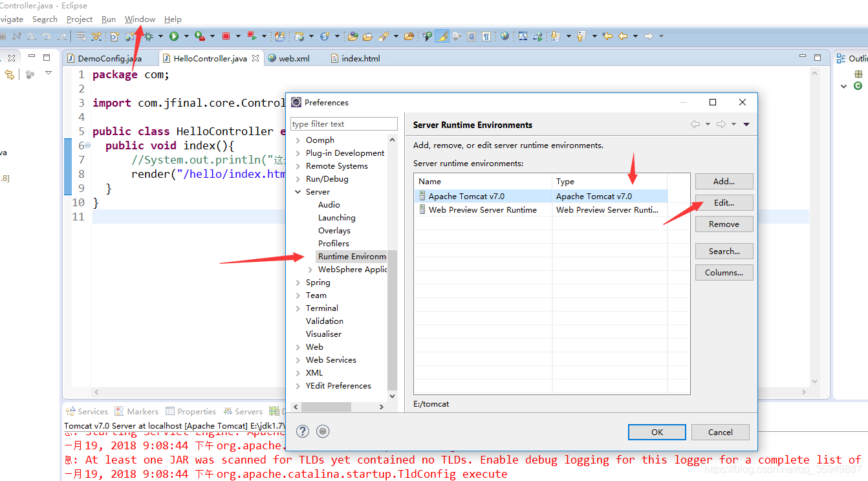Toggle Show Whitespace Characters pilcrow button
Viewport: 868px width, 481px height.
[486, 36]
